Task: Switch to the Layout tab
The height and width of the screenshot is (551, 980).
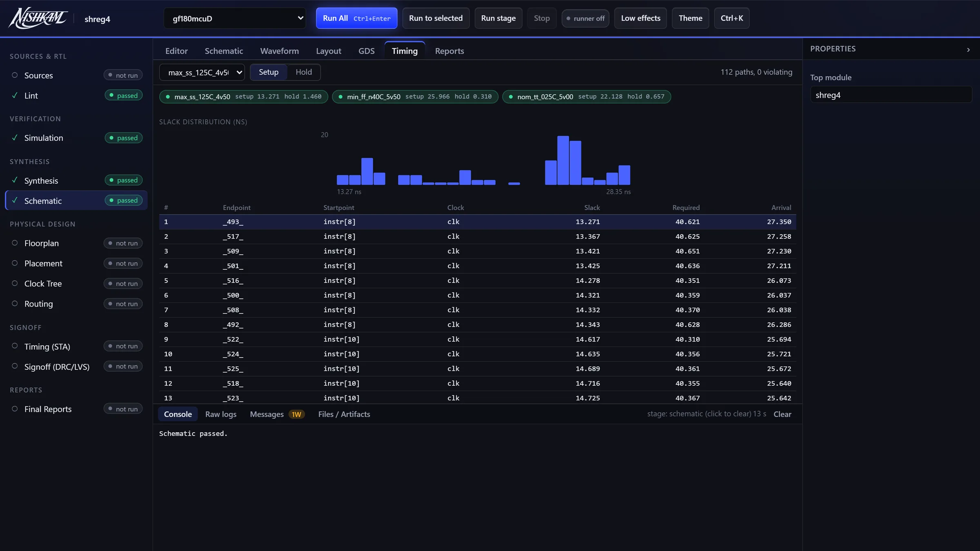Action: click(x=329, y=51)
